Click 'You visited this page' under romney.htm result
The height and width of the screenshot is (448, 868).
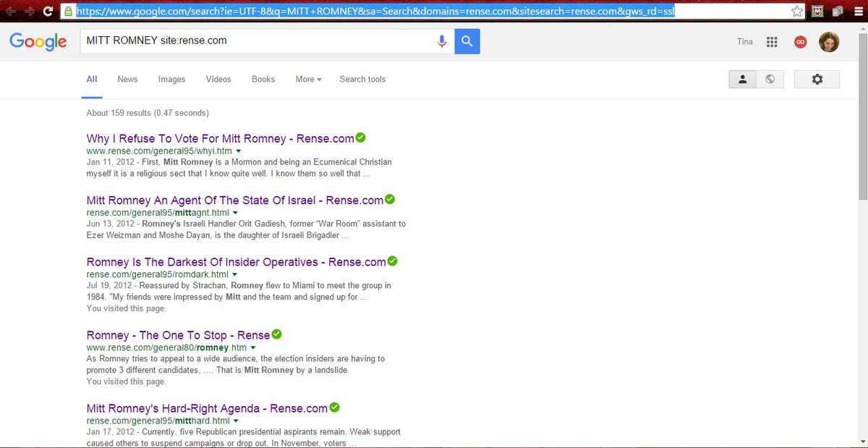coord(126,381)
